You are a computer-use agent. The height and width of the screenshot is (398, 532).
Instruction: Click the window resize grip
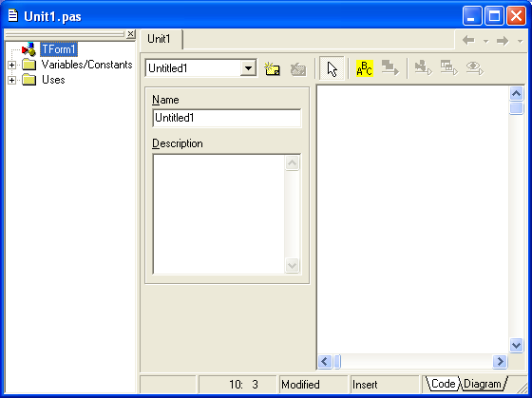[x=522, y=388]
